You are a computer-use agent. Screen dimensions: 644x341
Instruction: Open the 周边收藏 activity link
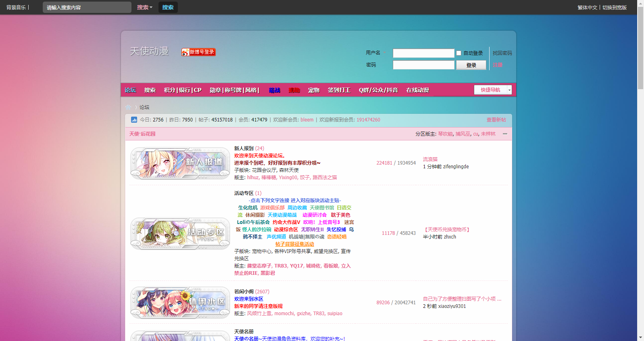tap(297, 208)
